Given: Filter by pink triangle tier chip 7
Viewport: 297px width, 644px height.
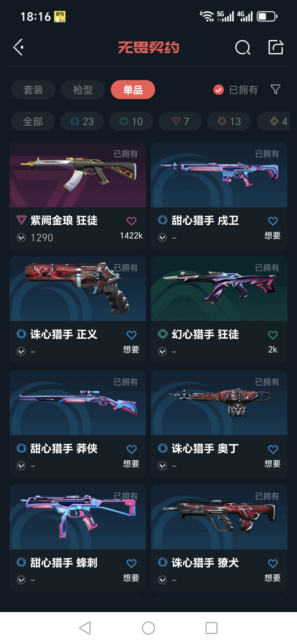Looking at the screenshot, I should coord(180,121).
